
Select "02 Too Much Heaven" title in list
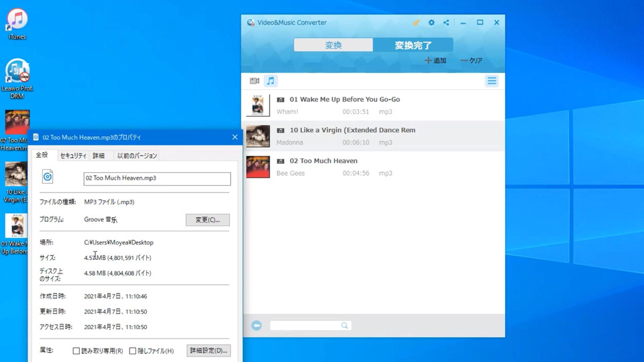click(x=323, y=161)
